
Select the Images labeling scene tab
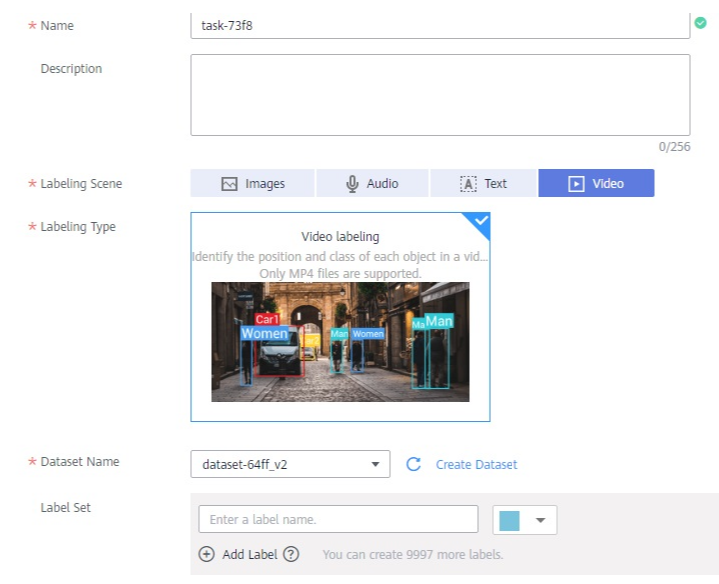coord(253,183)
